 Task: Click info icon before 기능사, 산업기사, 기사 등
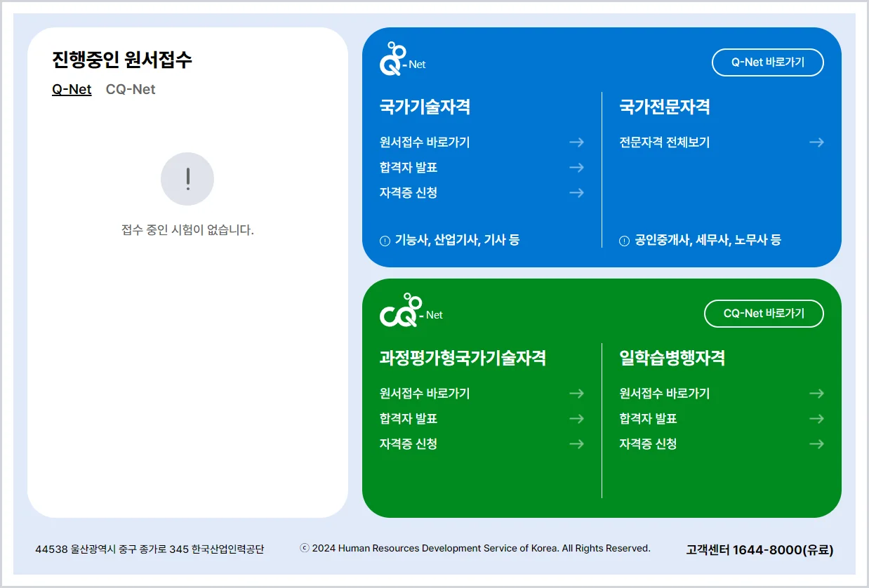click(385, 241)
